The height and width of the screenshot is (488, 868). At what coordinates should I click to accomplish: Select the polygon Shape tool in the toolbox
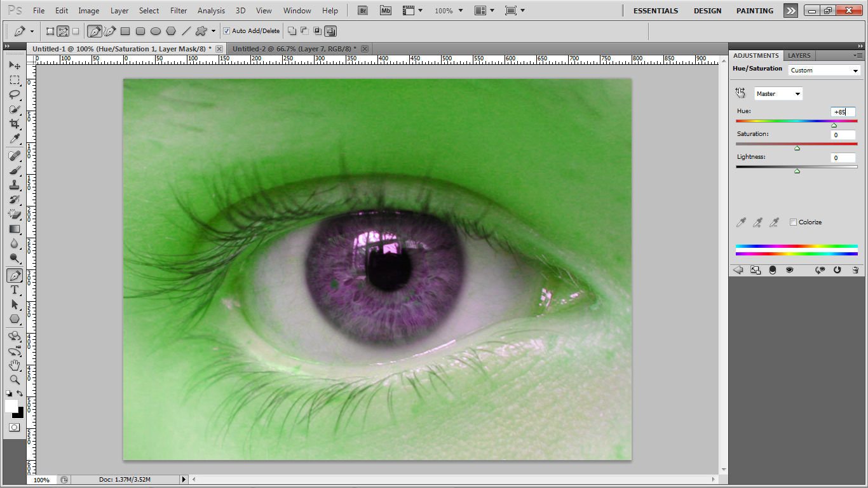point(15,319)
